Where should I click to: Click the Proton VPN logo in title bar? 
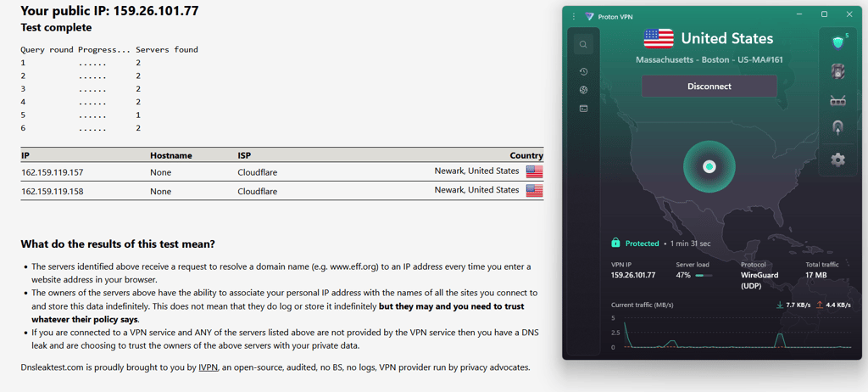tap(589, 16)
